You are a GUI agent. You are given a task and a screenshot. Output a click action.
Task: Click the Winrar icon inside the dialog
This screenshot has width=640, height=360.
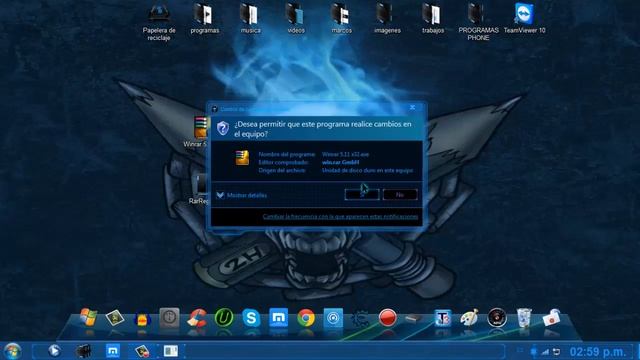(242, 158)
